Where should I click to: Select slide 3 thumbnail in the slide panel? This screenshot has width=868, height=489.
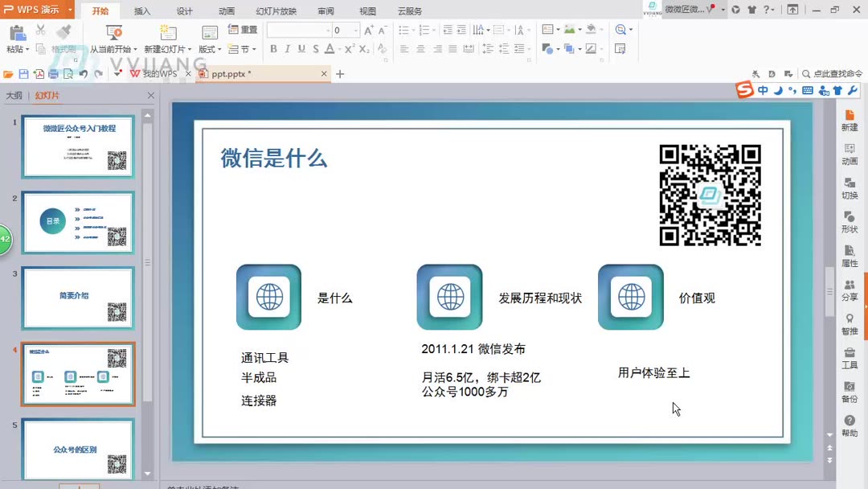coord(77,298)
